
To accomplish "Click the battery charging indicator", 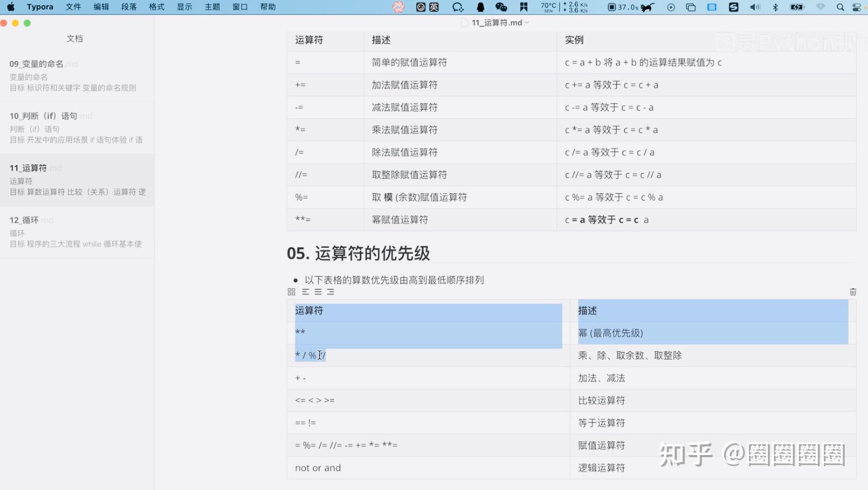I will (797, 7).
